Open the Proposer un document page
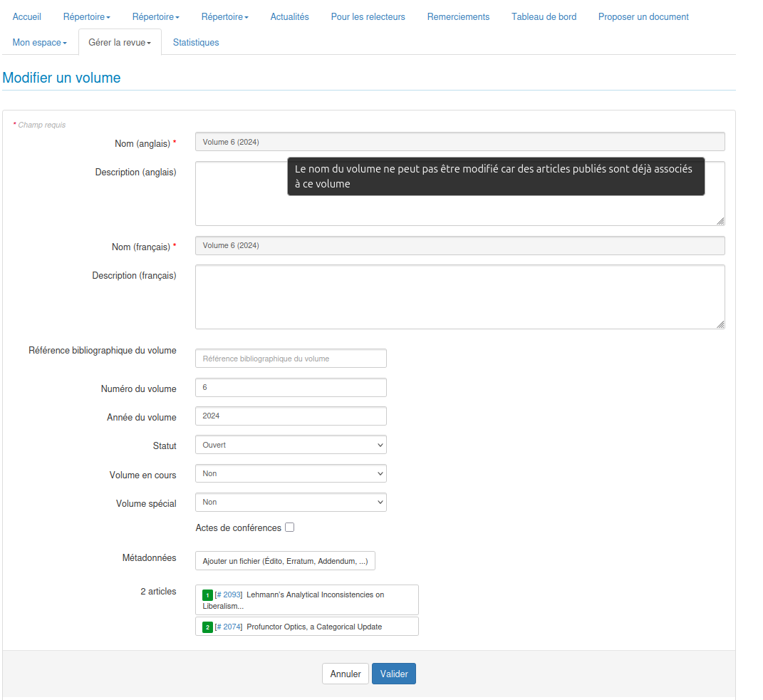The height and width of the screenshot is (700, 763). 643,16
